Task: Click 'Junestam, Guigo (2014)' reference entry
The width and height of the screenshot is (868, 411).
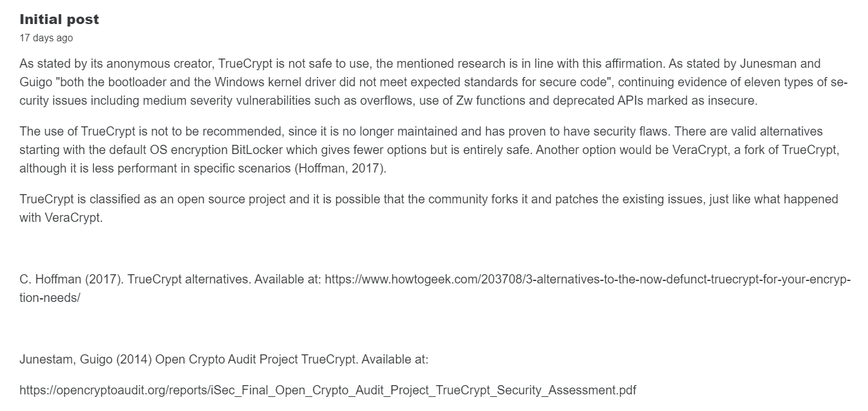Action: pos(86,359)
